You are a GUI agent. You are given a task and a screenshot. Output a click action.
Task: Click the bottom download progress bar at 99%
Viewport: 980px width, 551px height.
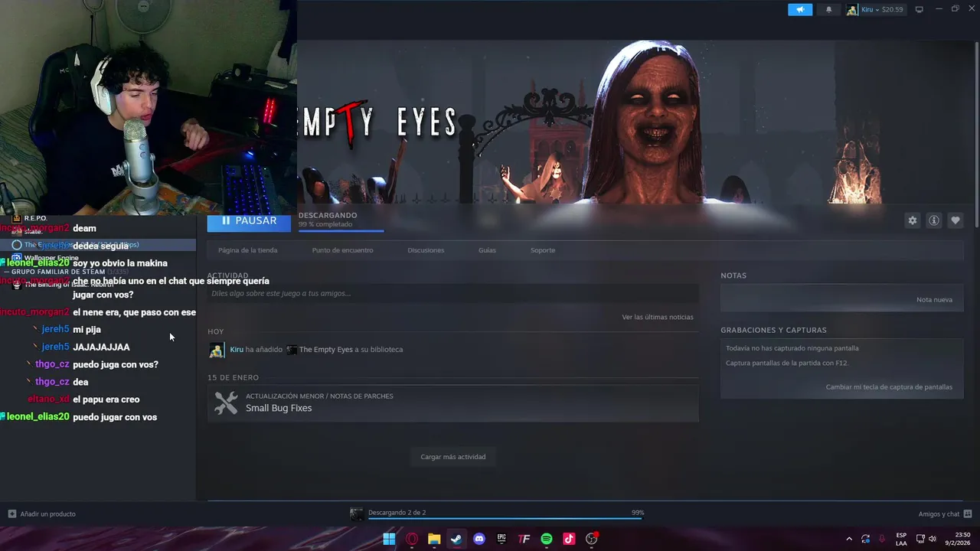tap(505, 519)
